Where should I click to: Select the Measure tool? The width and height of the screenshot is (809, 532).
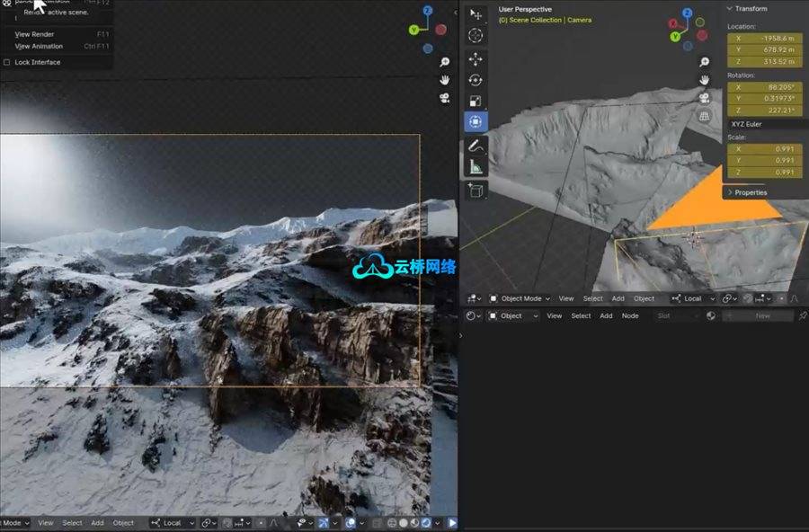pyautogui.click(x=476, y=166)
